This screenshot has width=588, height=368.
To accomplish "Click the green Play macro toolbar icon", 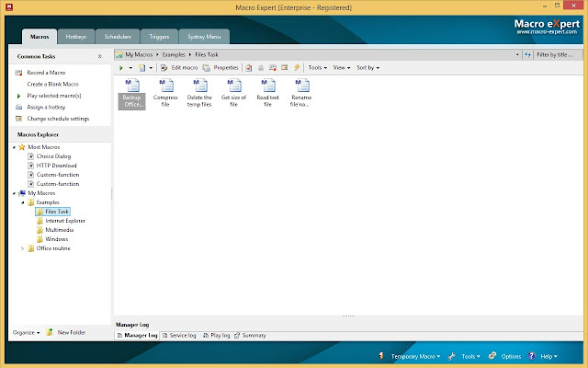I will click(120, 68).
